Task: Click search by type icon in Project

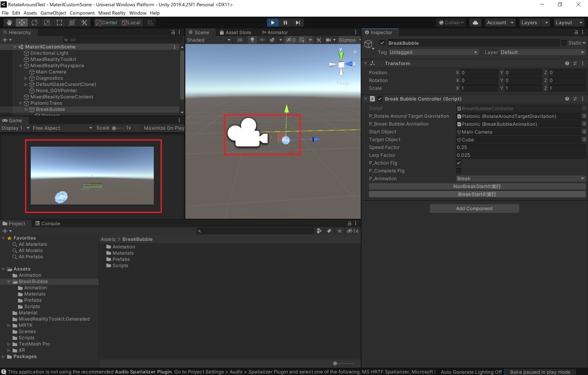Action: (x=319, y=231)
